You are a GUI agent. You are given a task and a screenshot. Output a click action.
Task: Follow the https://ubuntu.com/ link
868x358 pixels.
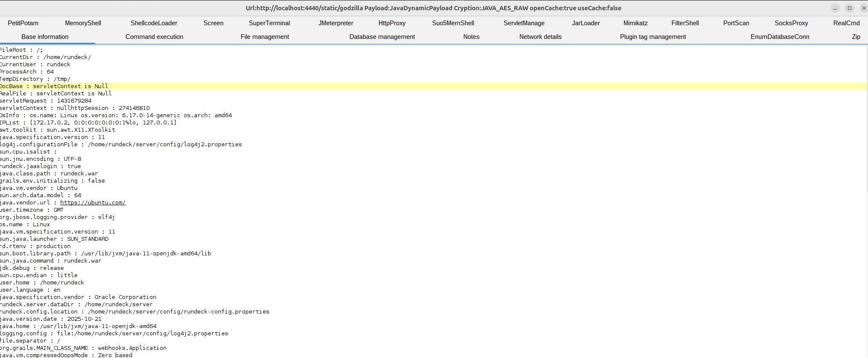(x=93, y=203)
